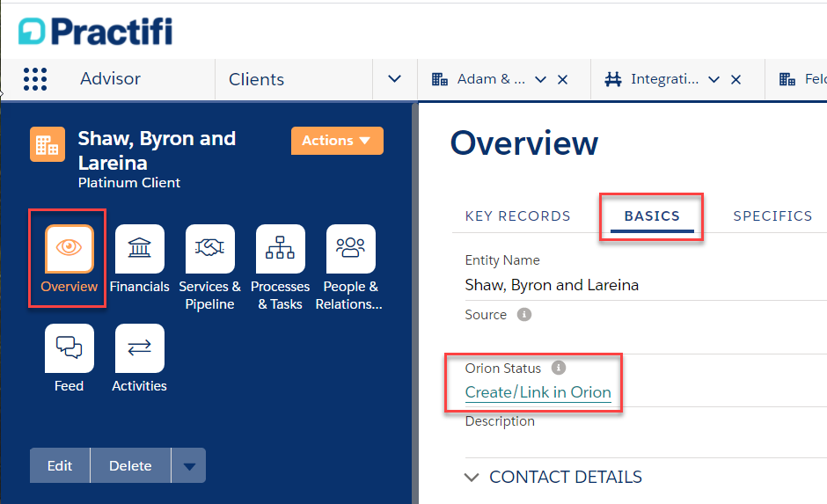This screenshot has height=504, width=827.
Task: Click the Integrati... tab bridge icon
Action: [613, 80]
